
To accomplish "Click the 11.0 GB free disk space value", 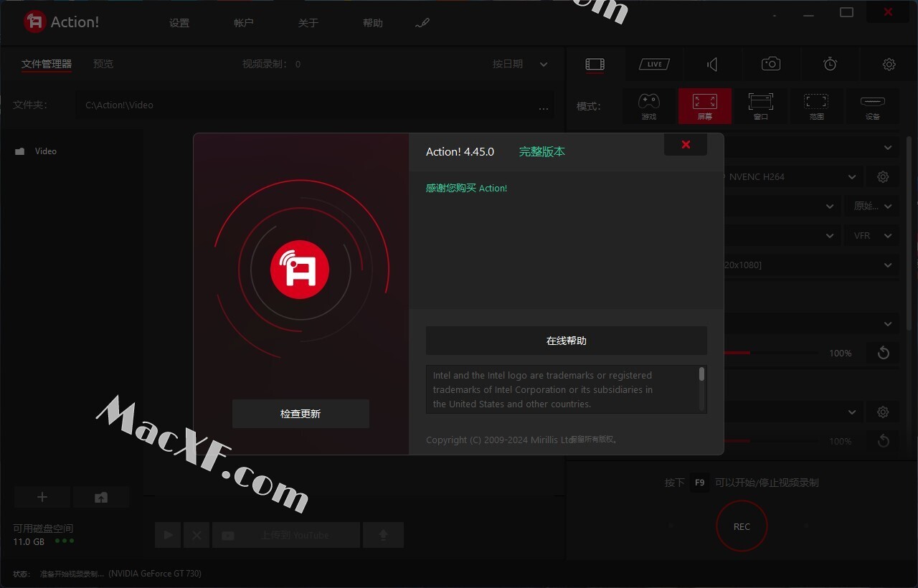I will [29, 542].
